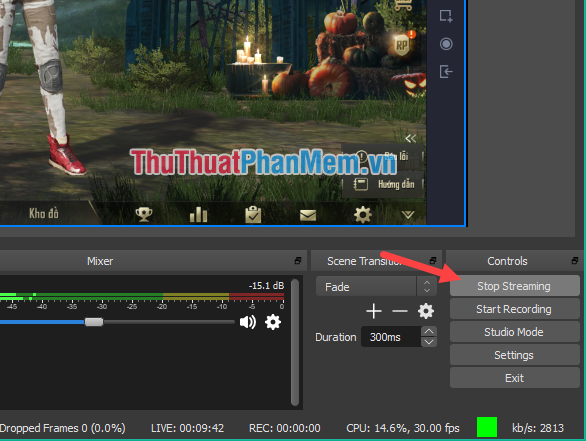Screen dimensions: 586x441
Task: Click the kb/s: 2813 bitrate text
Action: click(537, 428)
